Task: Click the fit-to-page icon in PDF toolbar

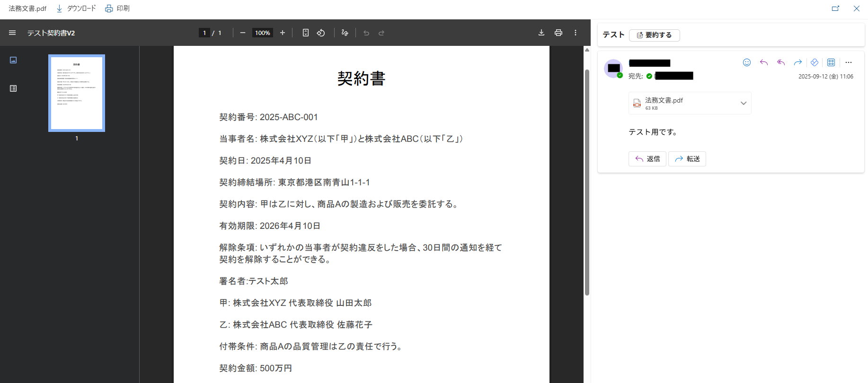Action: pos(306,33)
